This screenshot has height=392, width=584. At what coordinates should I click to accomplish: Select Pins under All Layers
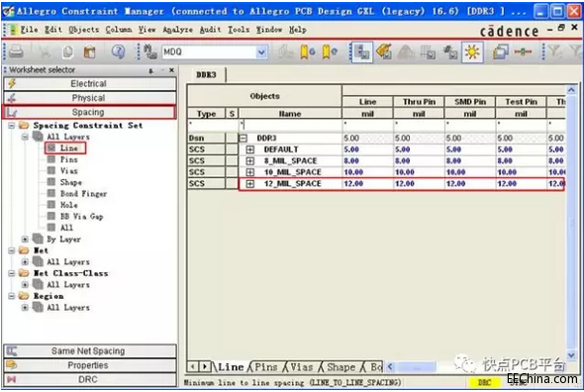[69, 159]
